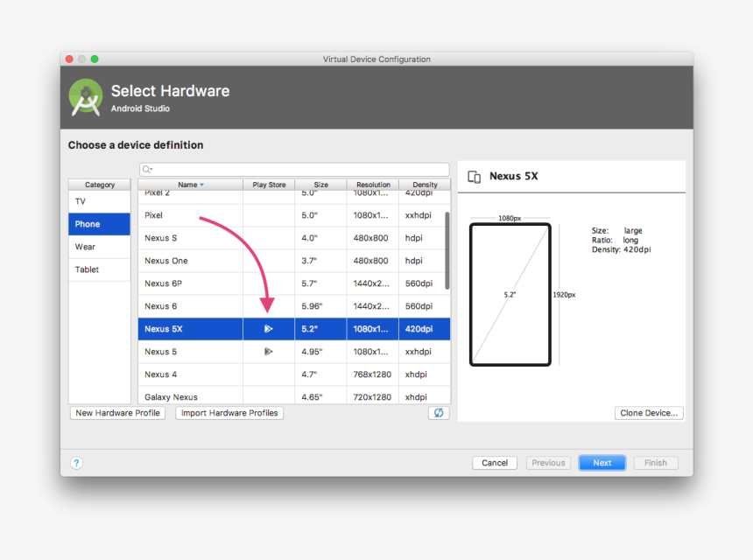Viewport: 753px width, 560px height.
Task: Click the device table vertical scrollbar
Action: pos(447,250)
